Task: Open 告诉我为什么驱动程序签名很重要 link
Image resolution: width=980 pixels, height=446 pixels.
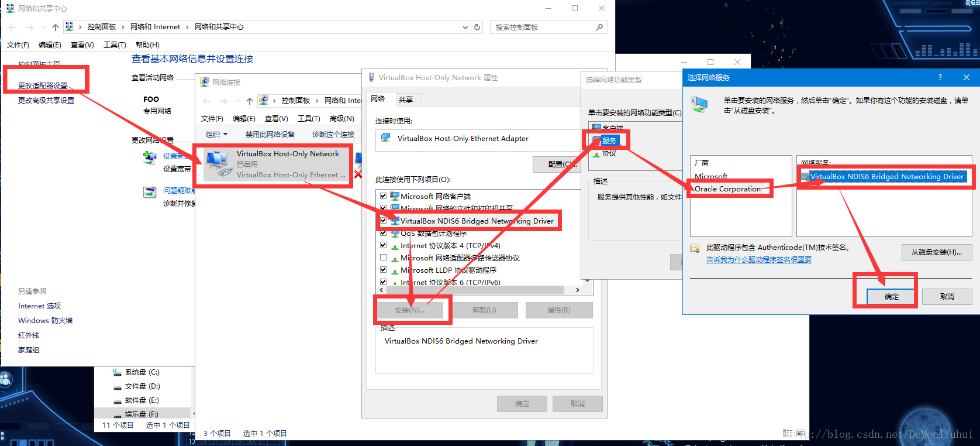Action: point(759,260)
